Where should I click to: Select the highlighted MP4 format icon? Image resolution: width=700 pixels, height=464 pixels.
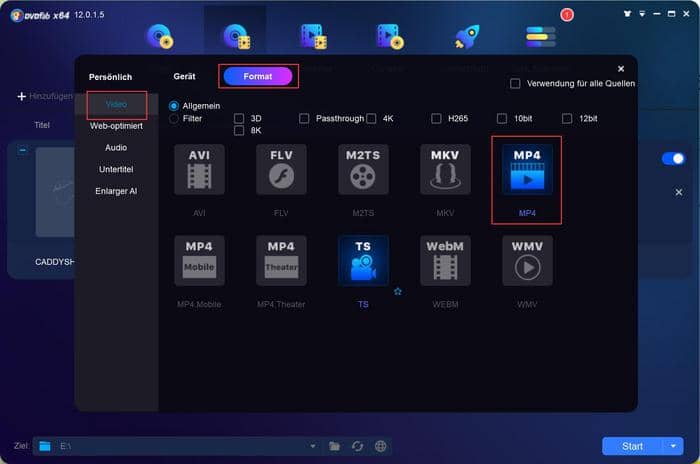[x=527, y=169]
